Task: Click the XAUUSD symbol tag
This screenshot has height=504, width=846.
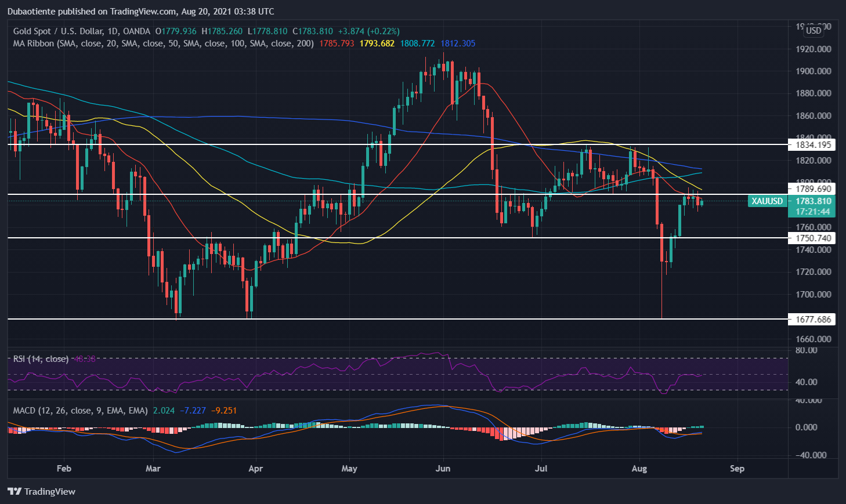Action: click(x=767, y=201)
